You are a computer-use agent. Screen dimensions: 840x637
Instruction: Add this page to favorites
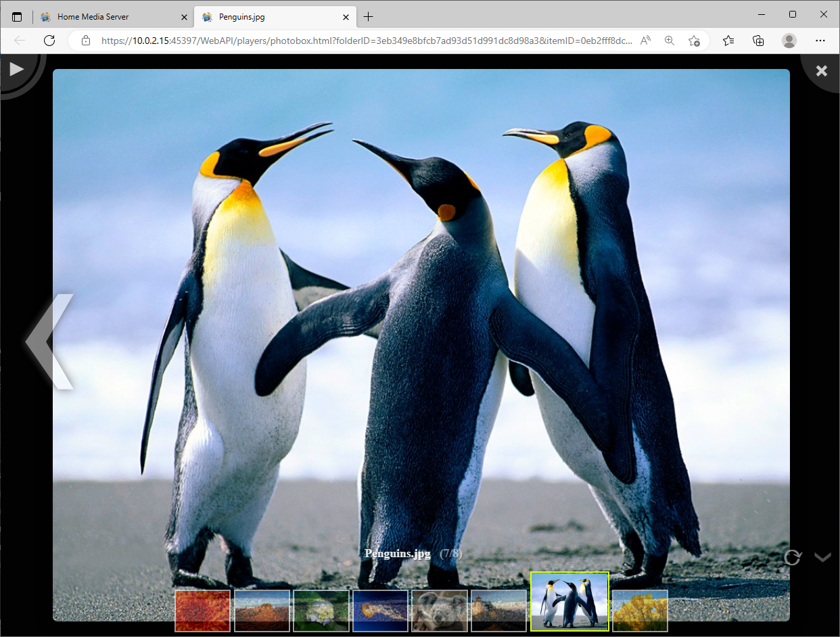pos(694,41)
